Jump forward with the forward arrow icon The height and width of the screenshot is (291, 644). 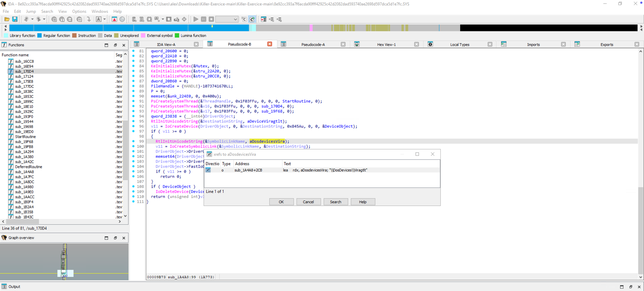[x=39, y=19]
